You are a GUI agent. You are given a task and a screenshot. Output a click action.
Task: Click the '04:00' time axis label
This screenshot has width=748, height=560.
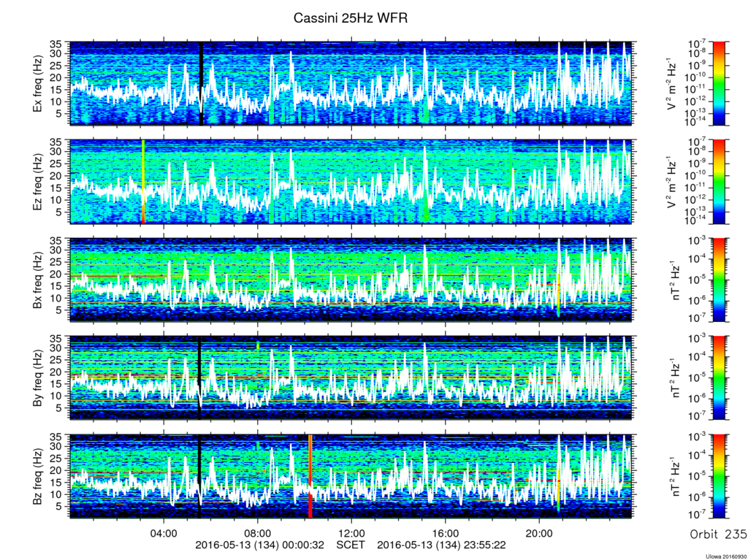164,534
